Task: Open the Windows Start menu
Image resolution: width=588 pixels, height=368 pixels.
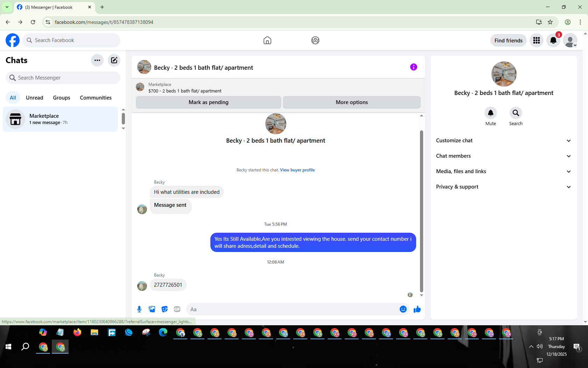Action: (x=9, y=347)
